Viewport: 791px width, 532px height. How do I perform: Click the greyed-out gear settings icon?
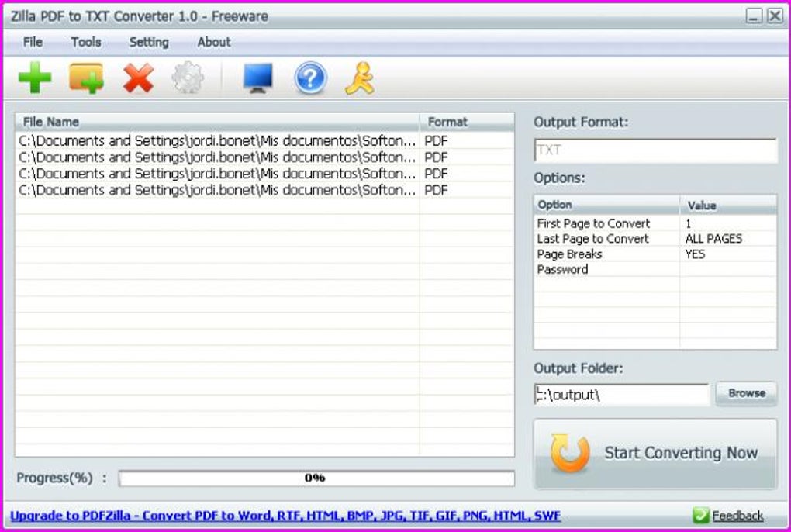pos(188,78)
